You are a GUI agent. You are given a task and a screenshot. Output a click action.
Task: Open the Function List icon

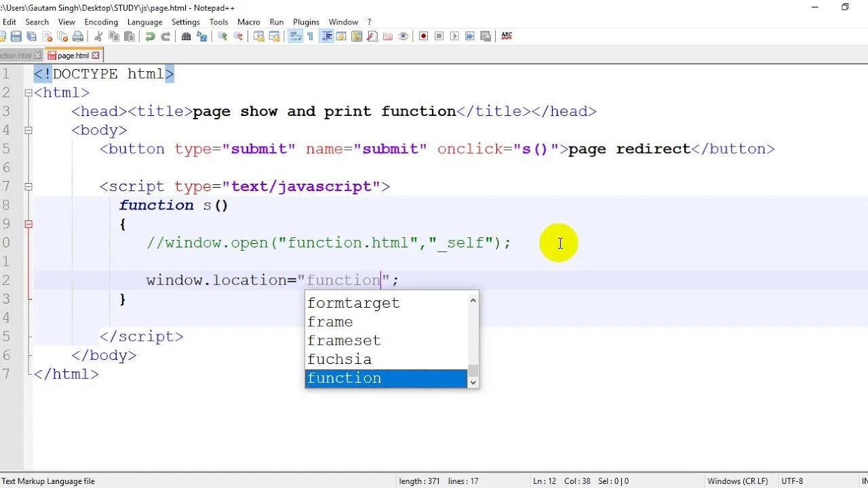click(372, 36)
